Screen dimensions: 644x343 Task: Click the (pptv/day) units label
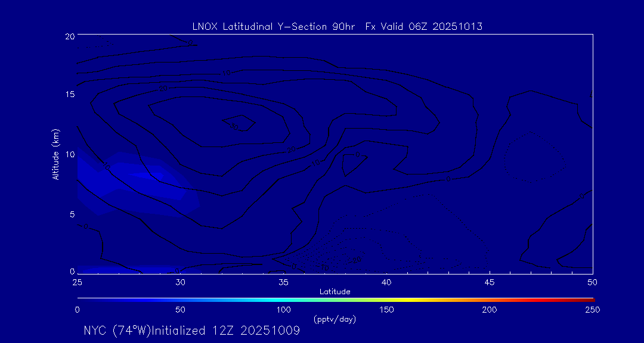click(x=335, y=319)
